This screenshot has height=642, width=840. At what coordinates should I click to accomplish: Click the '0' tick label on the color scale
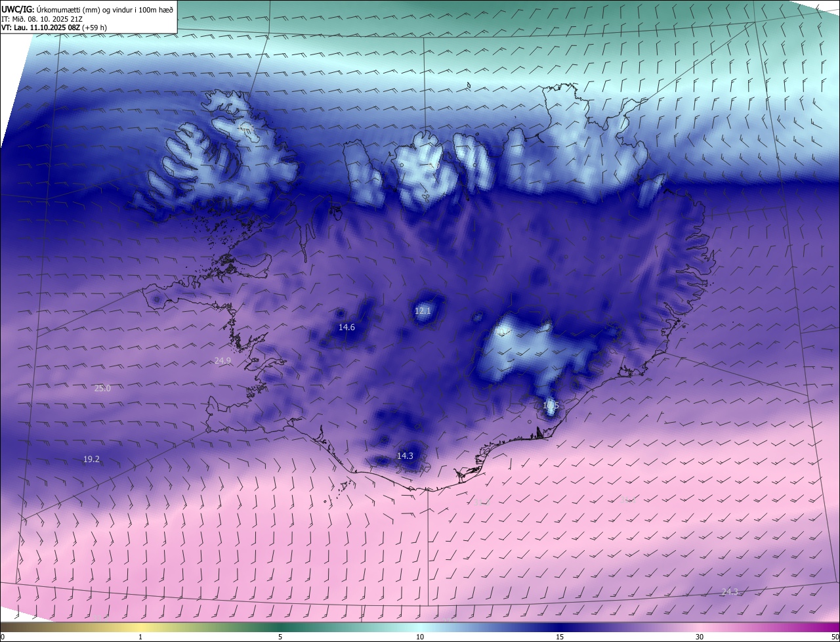(x=3, y=637)
